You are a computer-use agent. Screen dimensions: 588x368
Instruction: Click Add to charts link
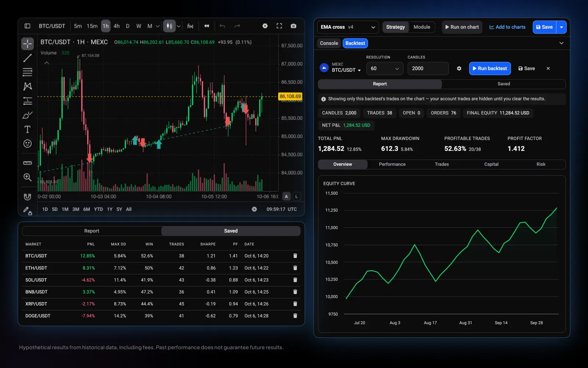click(x=507, y=27)
